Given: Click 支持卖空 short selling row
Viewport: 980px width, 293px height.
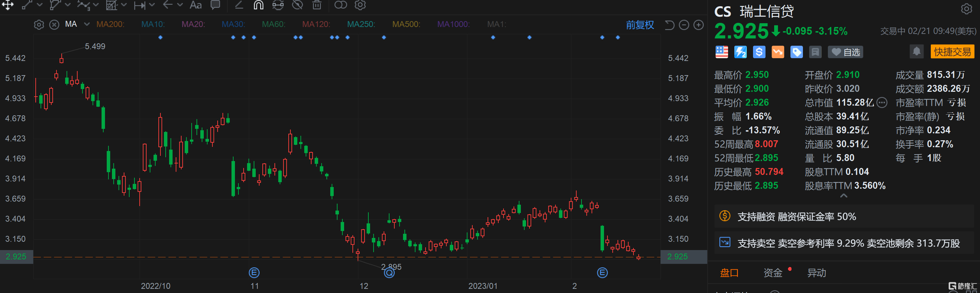Looking at the screenshot, I should click(844, 243).
